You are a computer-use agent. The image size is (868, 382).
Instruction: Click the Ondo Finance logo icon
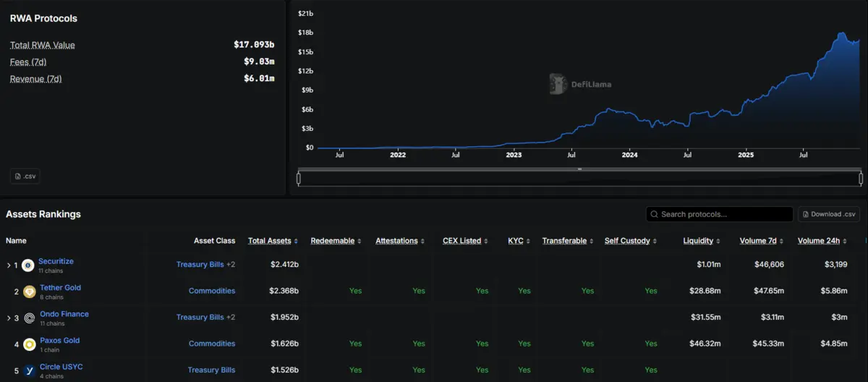coord(29,318)
